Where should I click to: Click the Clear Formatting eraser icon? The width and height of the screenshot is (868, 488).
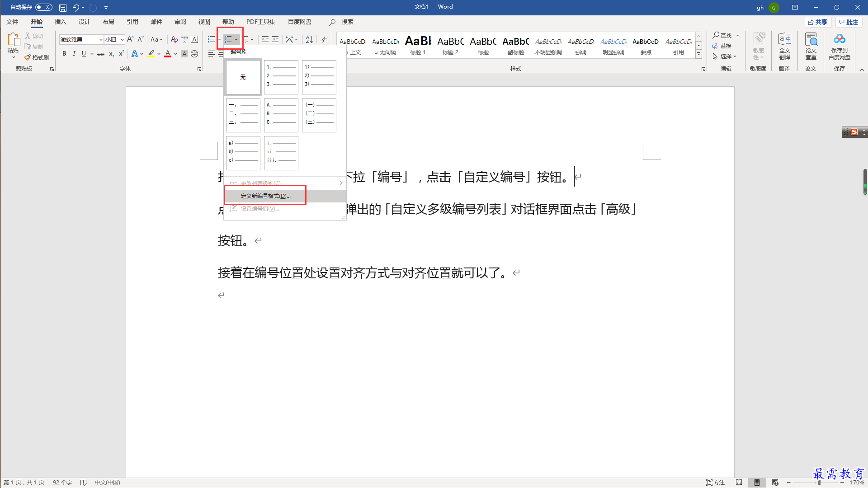pyautogui.click(x=174, y=39)
